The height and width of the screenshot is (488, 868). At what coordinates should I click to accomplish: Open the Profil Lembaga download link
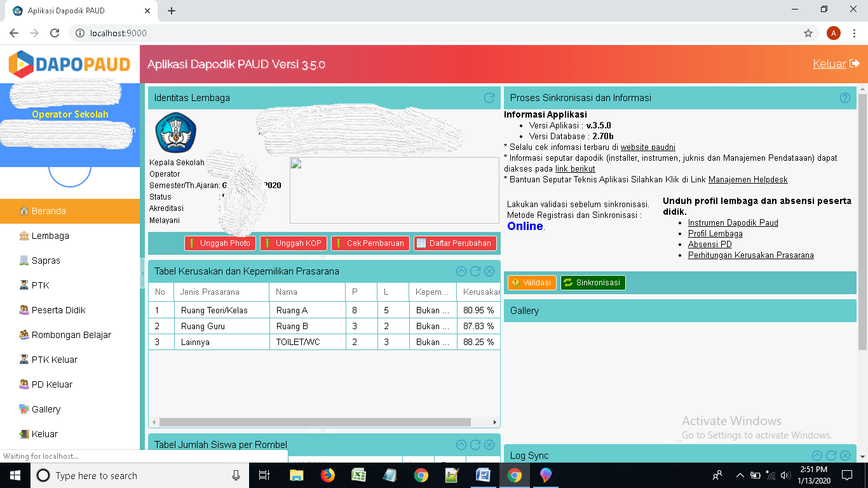[715, 234]
